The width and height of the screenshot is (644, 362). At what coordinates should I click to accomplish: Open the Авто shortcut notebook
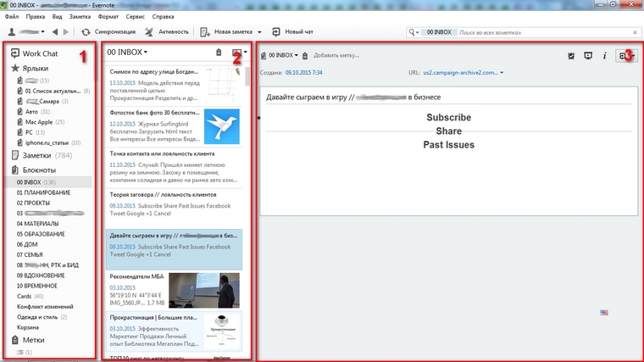[33, 111]
